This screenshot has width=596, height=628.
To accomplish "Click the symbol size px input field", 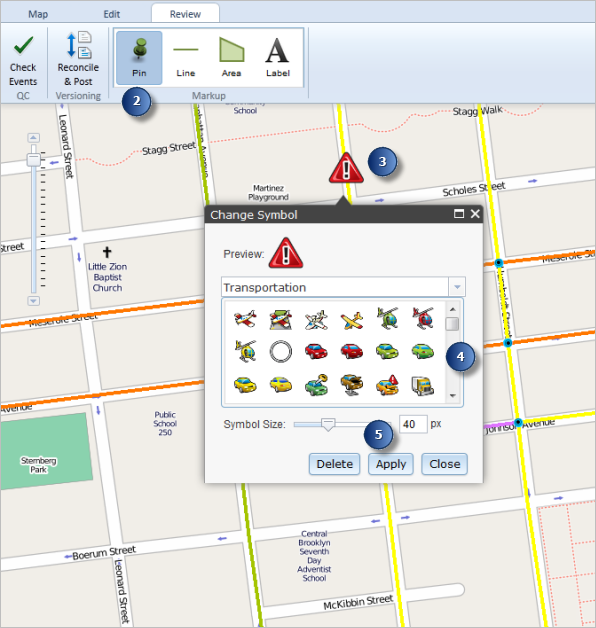I will (x=413, y=424).
